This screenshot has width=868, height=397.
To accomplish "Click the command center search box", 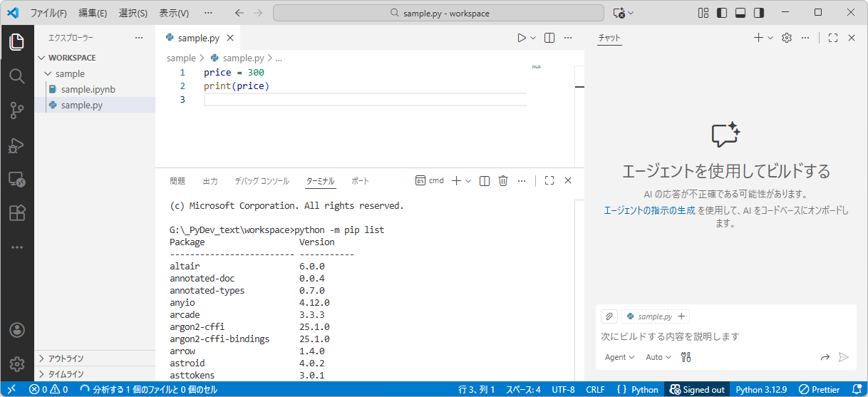I will [x=439, y=13].
